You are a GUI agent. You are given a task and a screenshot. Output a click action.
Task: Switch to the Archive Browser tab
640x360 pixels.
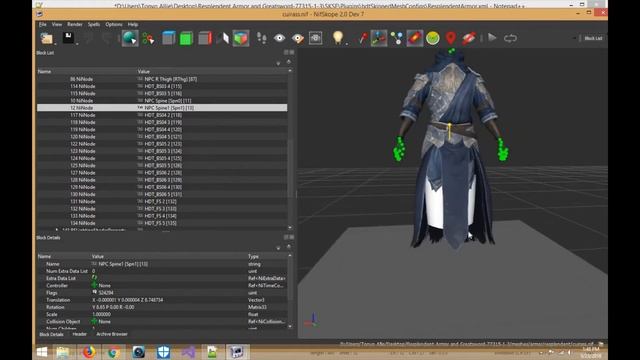click(112, 334)
